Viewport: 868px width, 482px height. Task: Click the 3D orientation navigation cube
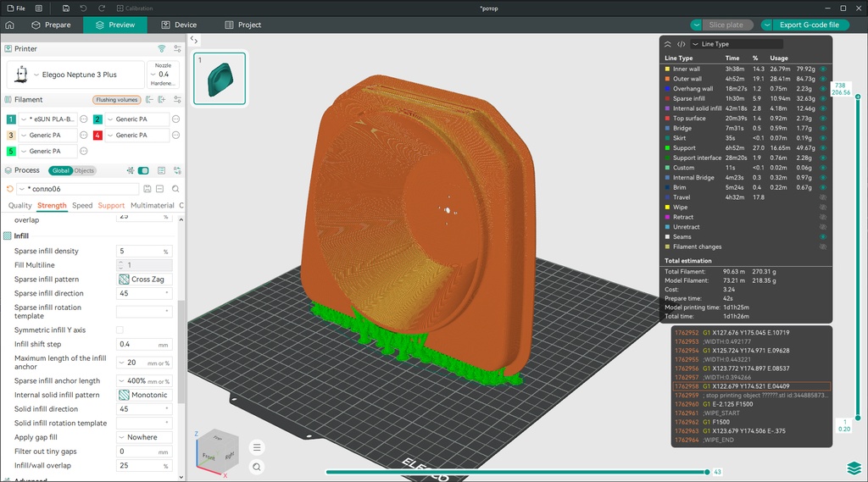[x=217, y=451]
